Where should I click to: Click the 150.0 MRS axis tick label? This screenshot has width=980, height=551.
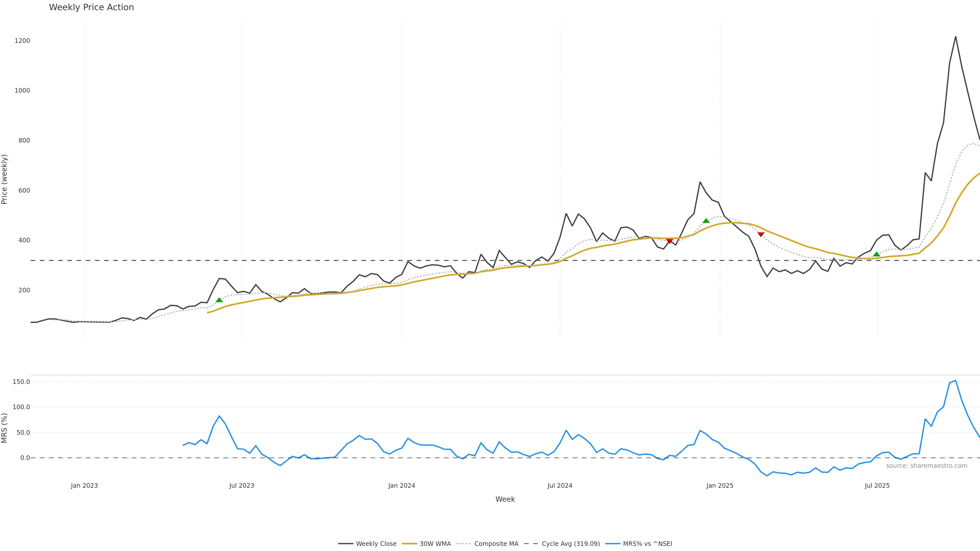pyautogui.click(x=21, y=382)
